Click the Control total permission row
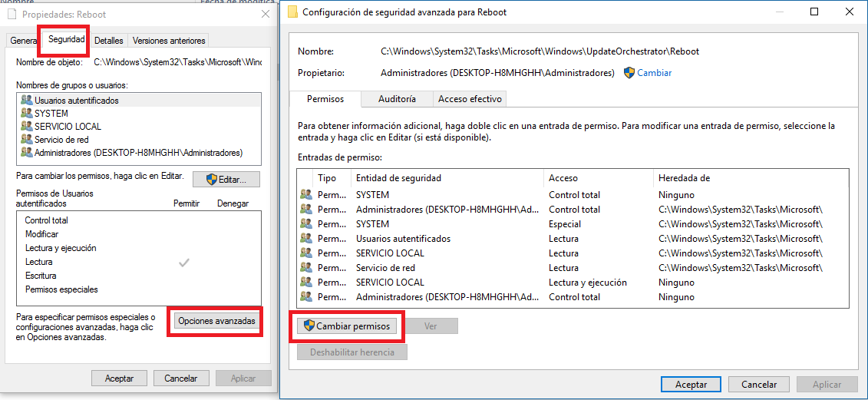868x400 pixels. pyautogui.click(x=138, y=220)
